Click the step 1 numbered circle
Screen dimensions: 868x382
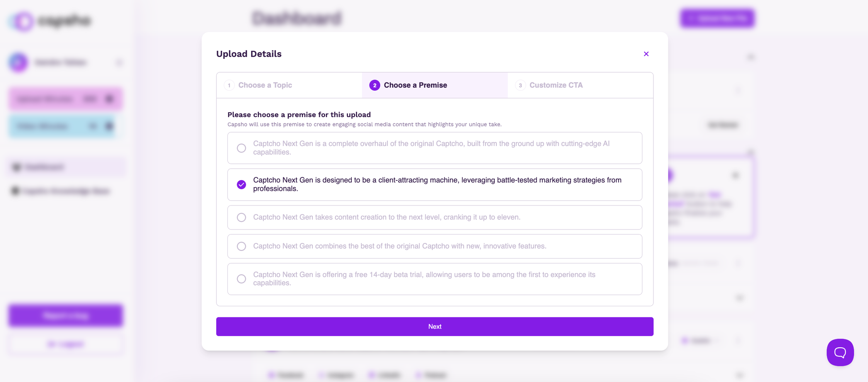229,85
